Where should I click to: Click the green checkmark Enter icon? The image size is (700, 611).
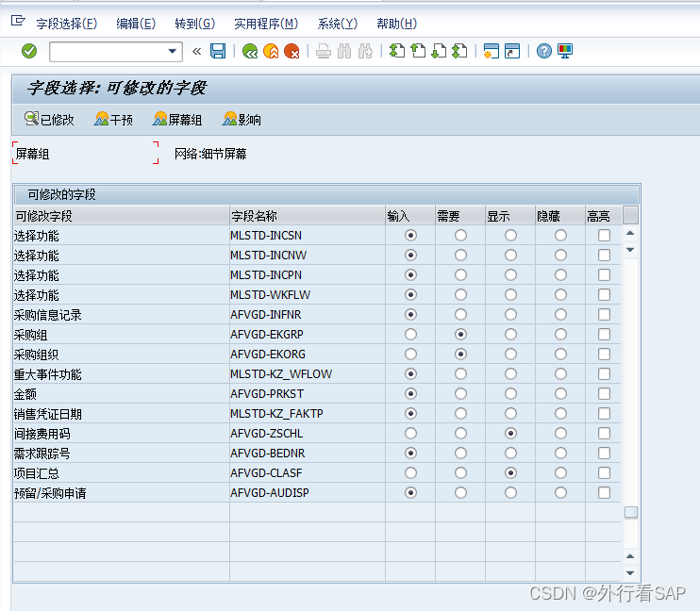pos(29,51)
